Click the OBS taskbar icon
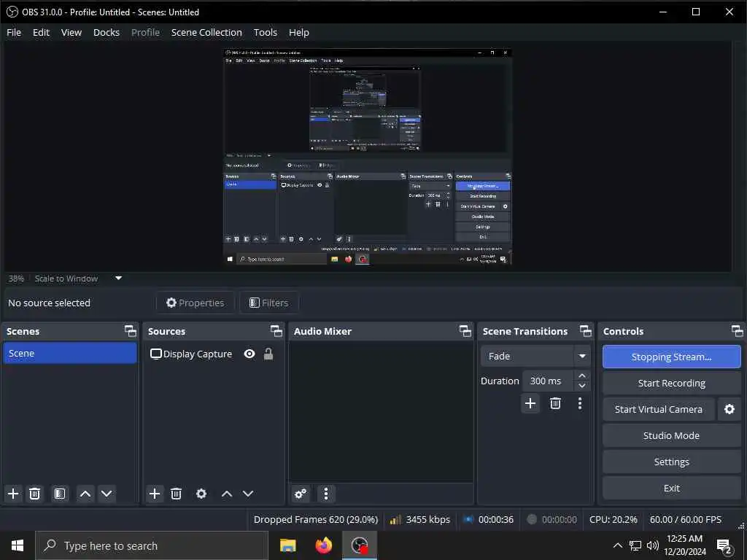The width and height of the screenshot is (747, 560). point(360,545)
